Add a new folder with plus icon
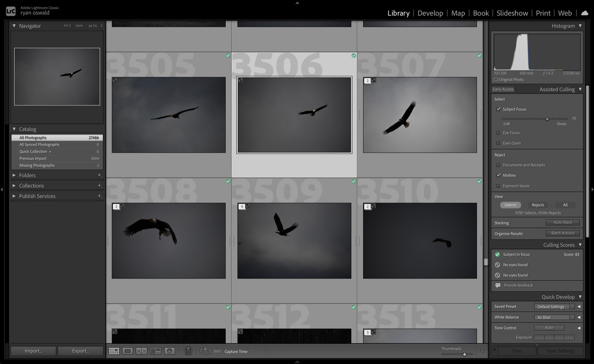The width and height of the screenshot is (594, 364). 99,175
